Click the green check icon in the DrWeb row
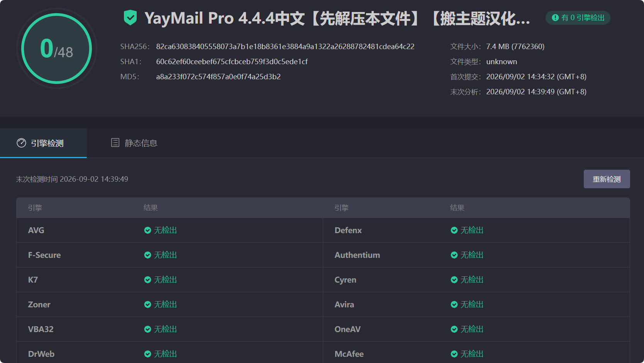The image size is (644, 363). pyautogui.click(x=147, y=354)
